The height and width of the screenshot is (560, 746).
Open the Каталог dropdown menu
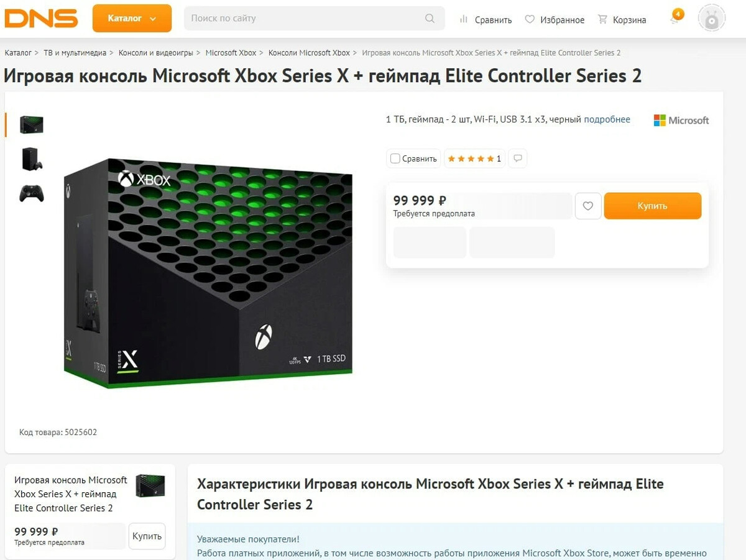(131, 19)
